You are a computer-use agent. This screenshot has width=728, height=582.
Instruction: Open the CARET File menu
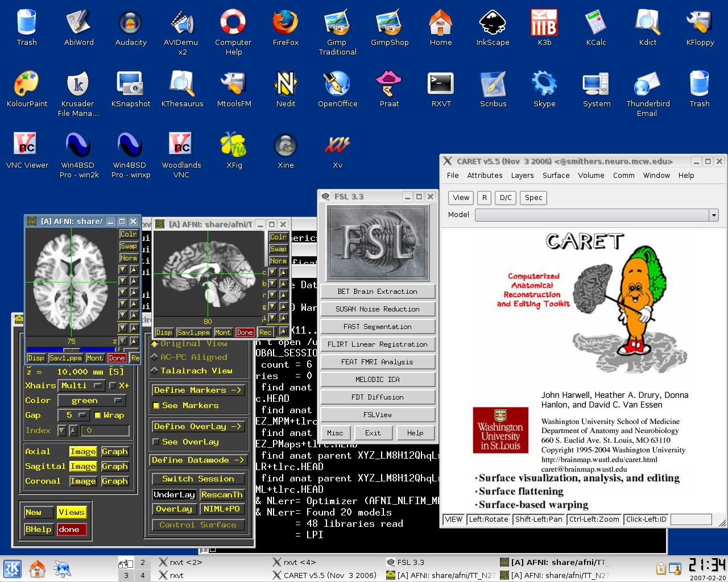pos(453,175)
